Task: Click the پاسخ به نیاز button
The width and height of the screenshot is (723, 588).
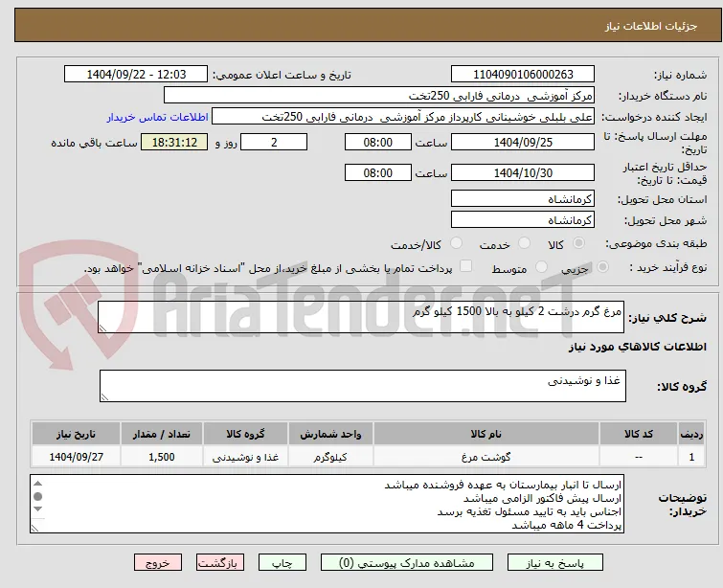Action: (554, 563)
